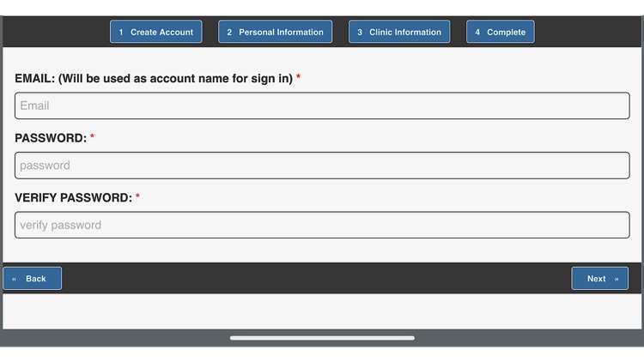Click the double-right chevron on Next
644x362 pixels.
(617, 279)
